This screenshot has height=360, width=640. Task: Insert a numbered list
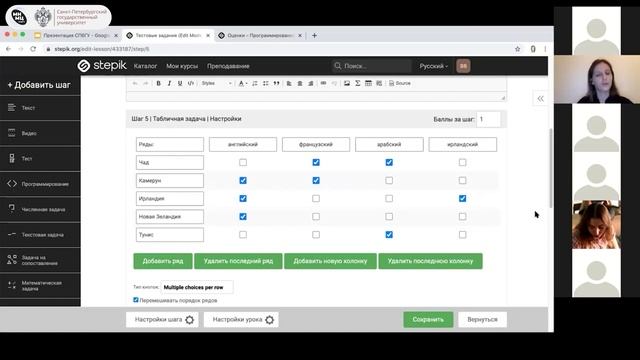[x=255, y=83]
